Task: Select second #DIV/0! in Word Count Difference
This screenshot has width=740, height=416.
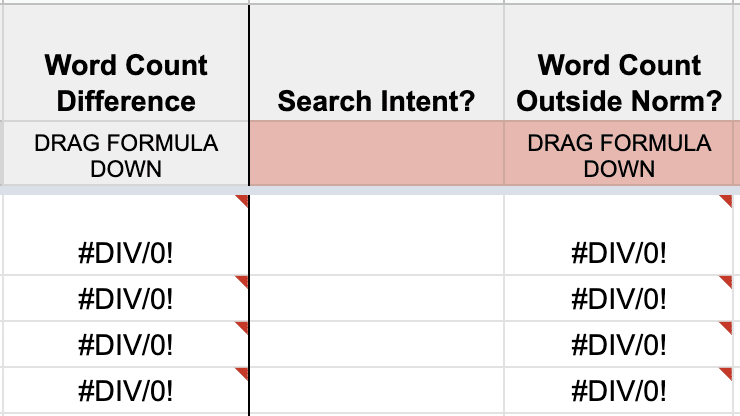Action: click(125, 299)
